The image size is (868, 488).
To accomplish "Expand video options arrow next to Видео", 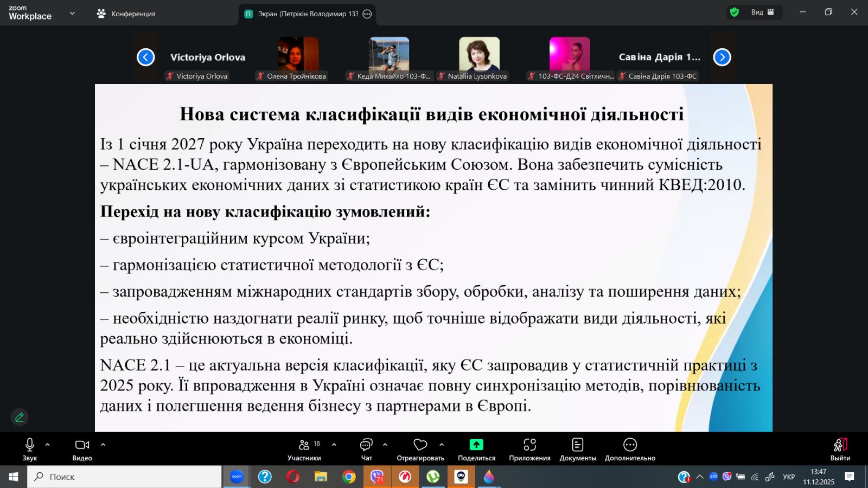I will [x=103, y=445].
